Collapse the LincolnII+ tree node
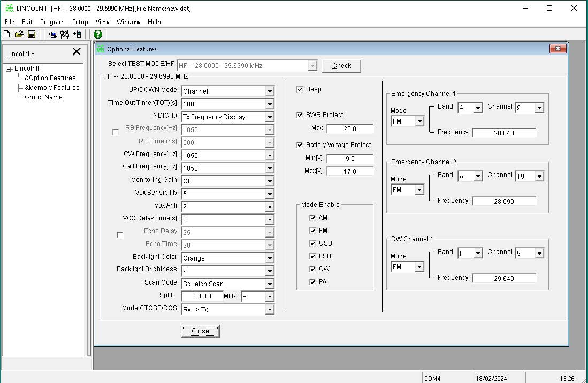This screenshot has height=383, width=588. pyautogui.click(x=8, y=69)
